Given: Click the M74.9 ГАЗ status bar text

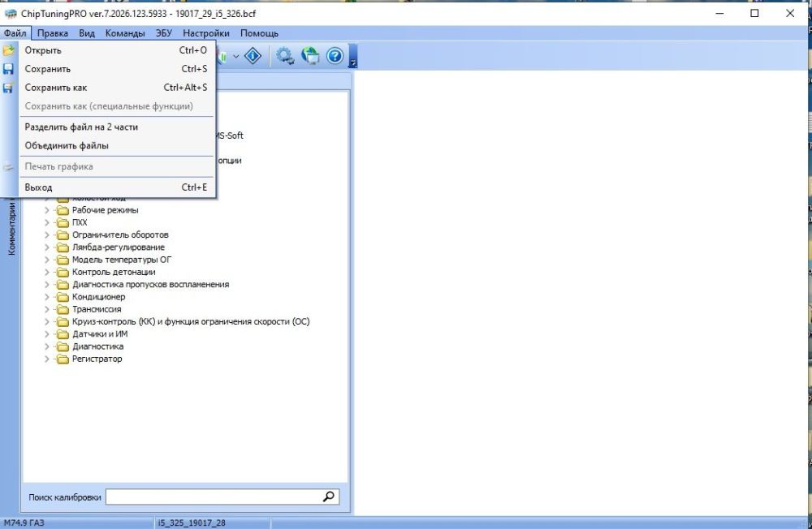Looking at the screenshot, I should (24, 523).
